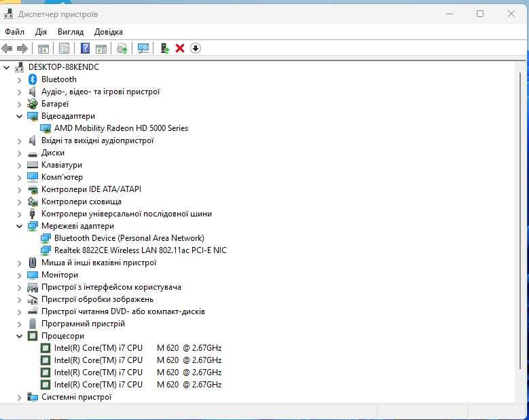The height and width of the screenshot is (420, 529).
Task: Click the chip icon beside Процесори
Action: pyautogui.click(x=33, y=336)
